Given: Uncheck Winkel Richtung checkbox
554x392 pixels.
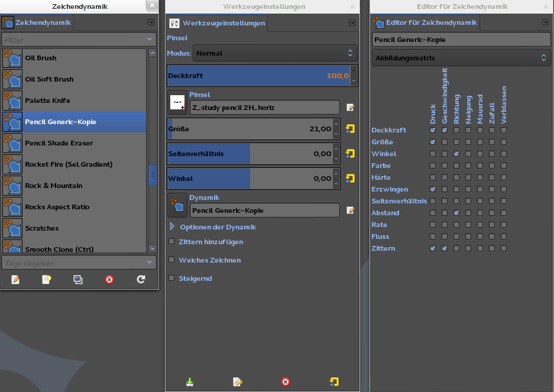Looking at the screenshot, I should 456,154.
